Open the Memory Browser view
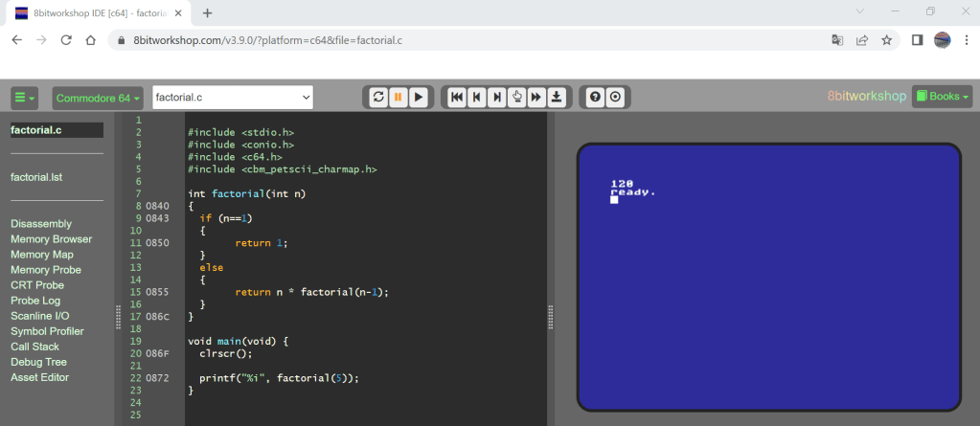 click(51, 239)
